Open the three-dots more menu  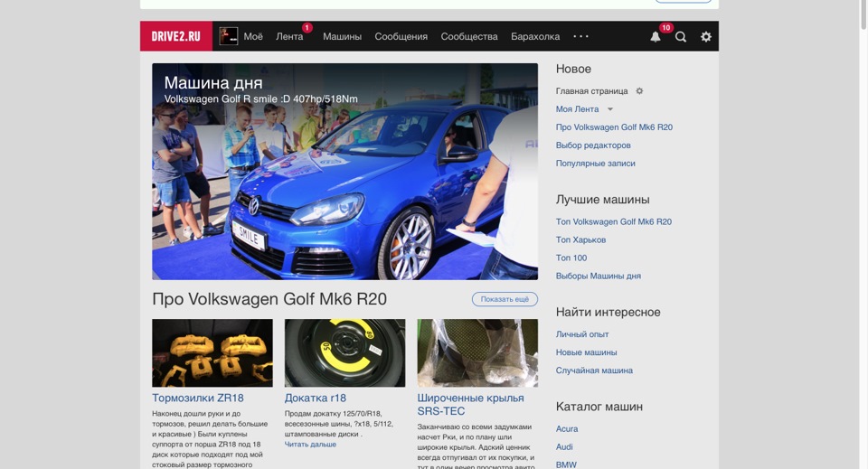(x=580, y=36)
